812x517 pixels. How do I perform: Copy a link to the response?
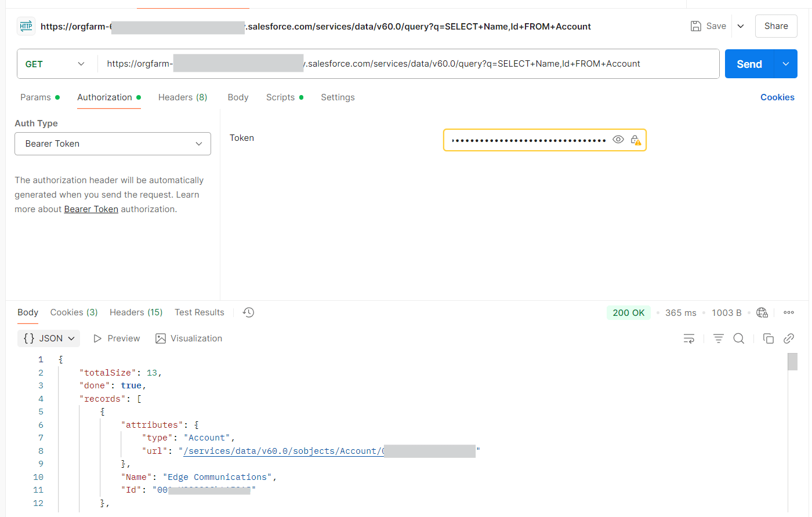789,338
